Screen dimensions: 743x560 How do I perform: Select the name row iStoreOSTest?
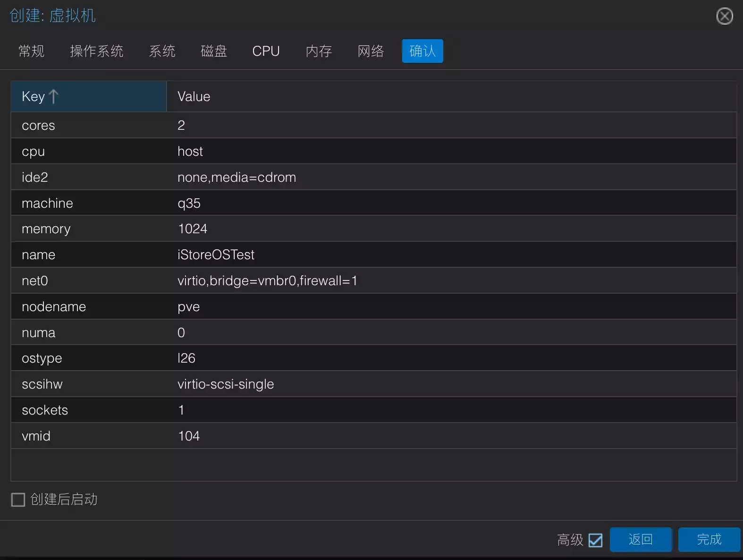coord(373,255)
